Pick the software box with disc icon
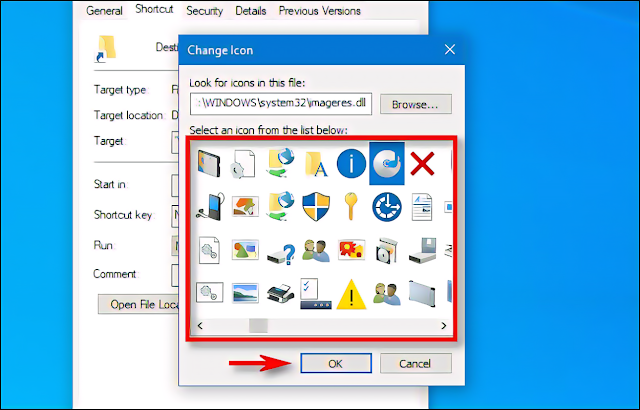This screenshot has width=640, height=410. 387,250
